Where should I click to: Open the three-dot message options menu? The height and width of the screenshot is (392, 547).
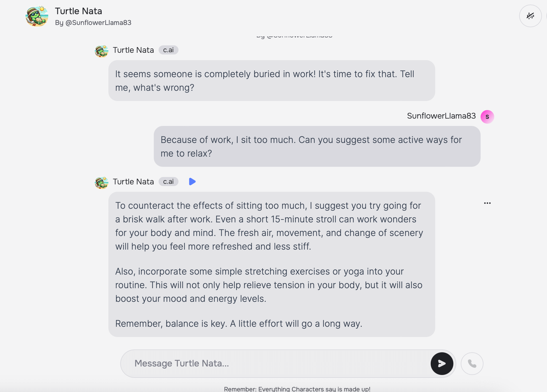(487, 203)
